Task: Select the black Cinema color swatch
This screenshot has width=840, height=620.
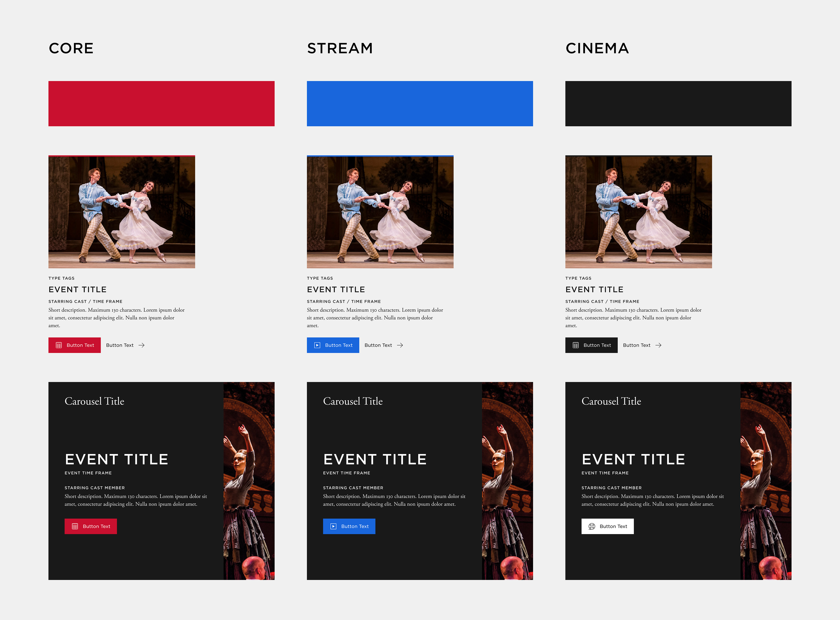Action: 678,104
